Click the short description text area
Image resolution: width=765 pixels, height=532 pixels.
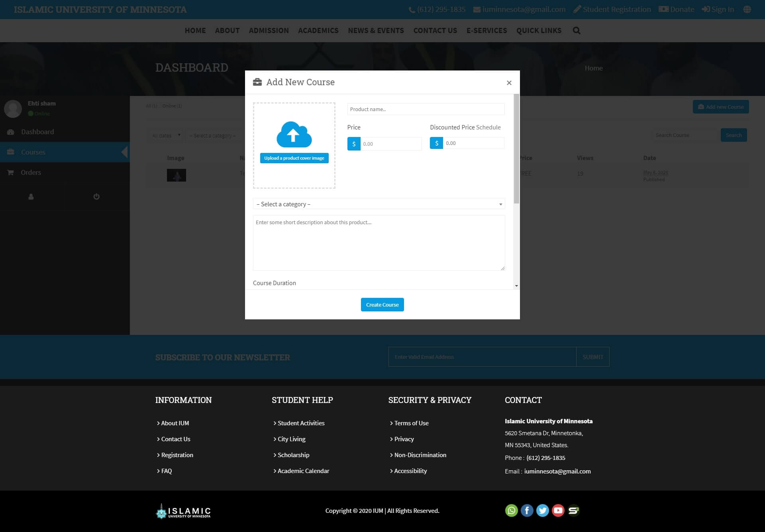tap(379, 243)
